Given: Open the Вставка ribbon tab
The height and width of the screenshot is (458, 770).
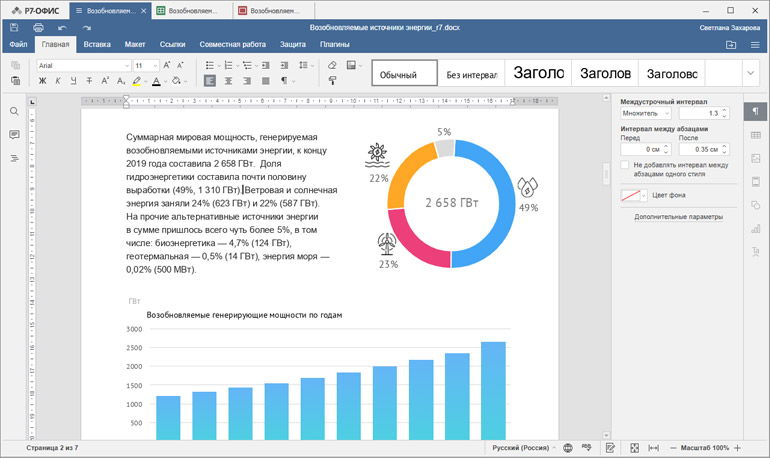Looking at the screenshot, I should click(x=97, y=45).
